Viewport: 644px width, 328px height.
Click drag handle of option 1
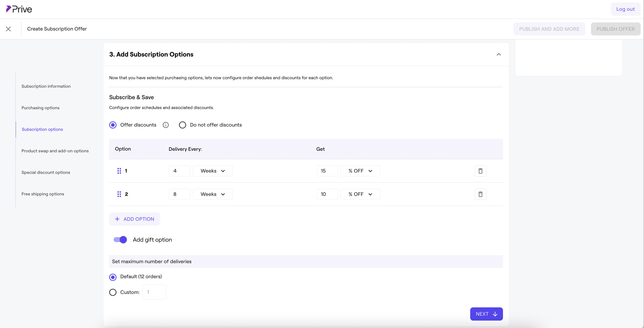click(119, 171)
